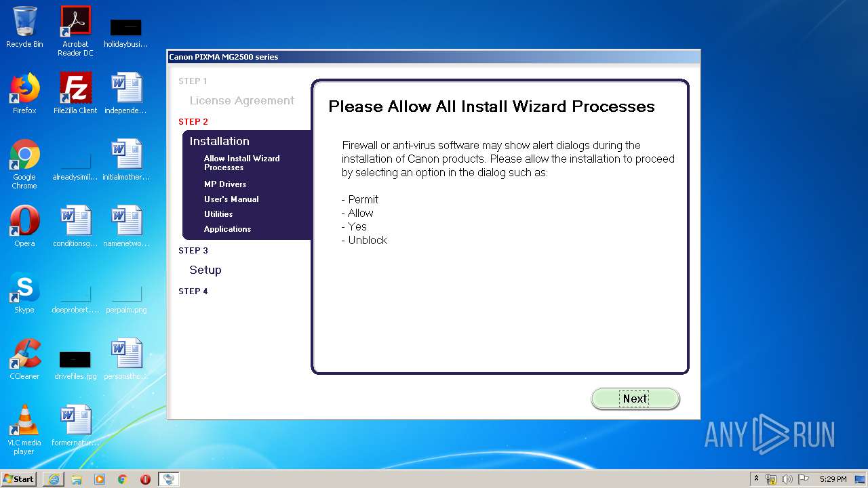Launch Acrobat Reader DC shortcut
Viewport: 868px width, 488px height.
(75, 32)
